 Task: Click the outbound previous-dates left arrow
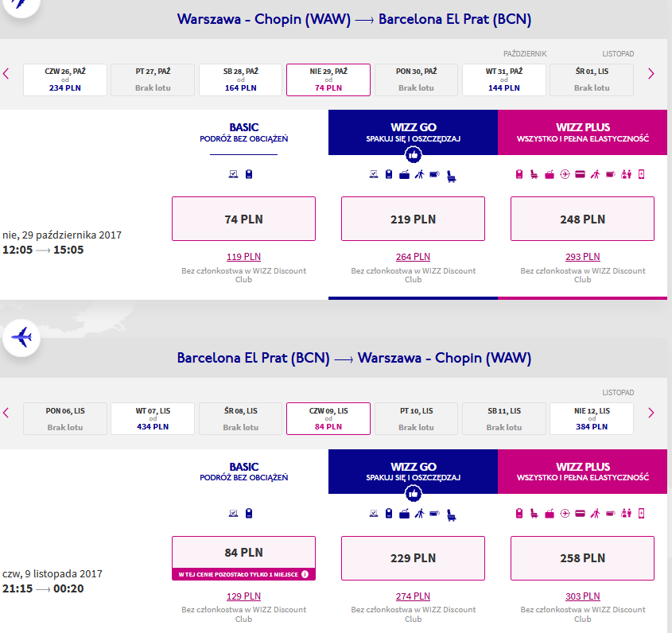pos(6,74)
